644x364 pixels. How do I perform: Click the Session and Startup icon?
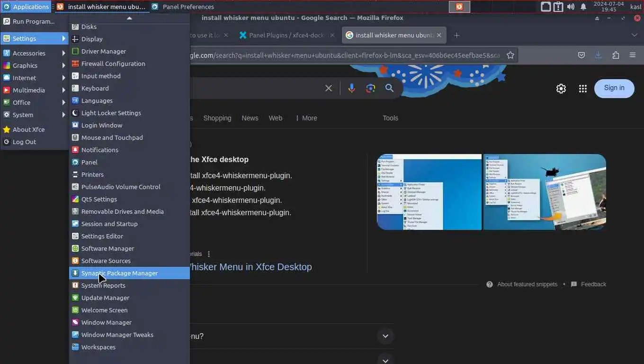(x=75, y=224)
